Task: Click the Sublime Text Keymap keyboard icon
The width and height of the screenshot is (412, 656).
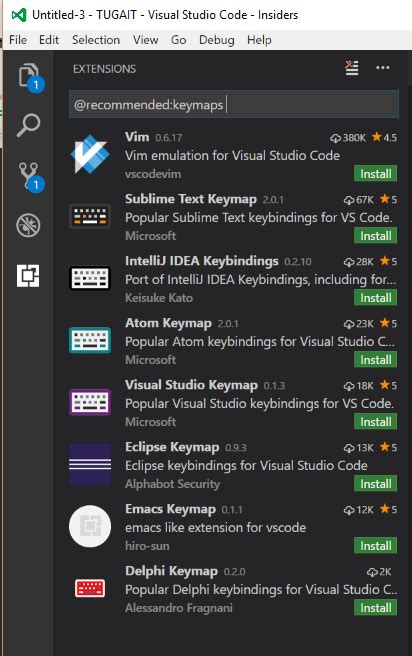Action: (90, 216)
